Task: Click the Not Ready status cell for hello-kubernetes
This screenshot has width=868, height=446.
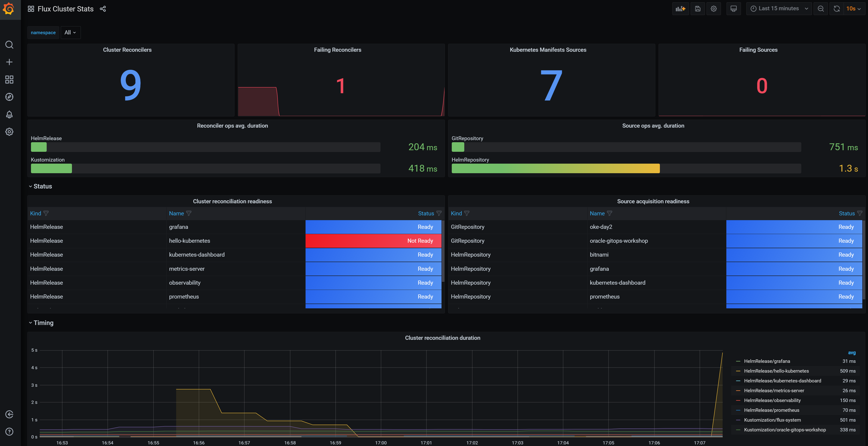Action: (373, 240)
